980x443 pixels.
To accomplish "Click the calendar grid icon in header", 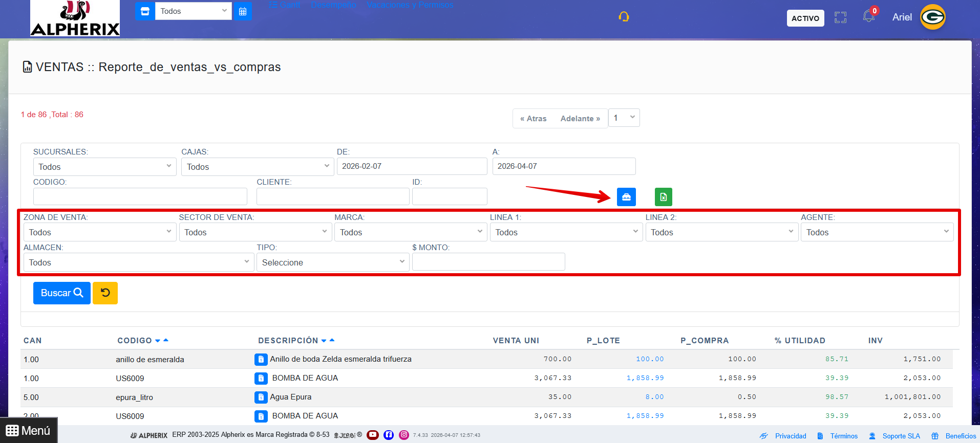I will pos(243,11).
